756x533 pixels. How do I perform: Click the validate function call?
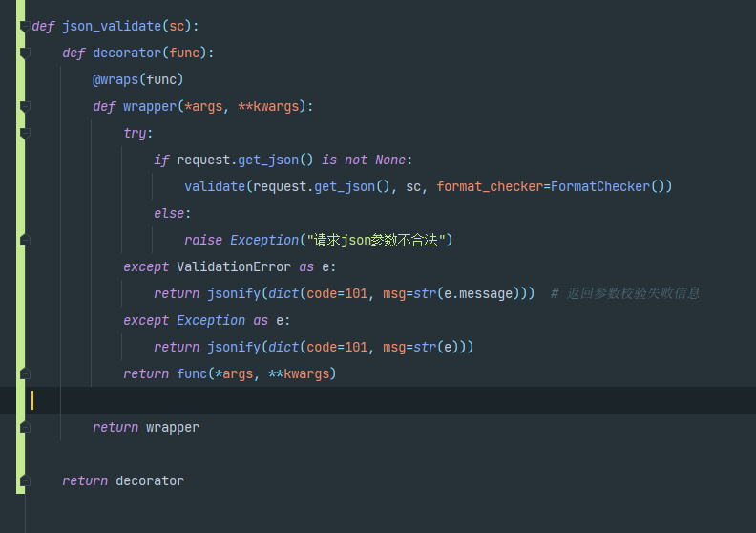(215, 186)
